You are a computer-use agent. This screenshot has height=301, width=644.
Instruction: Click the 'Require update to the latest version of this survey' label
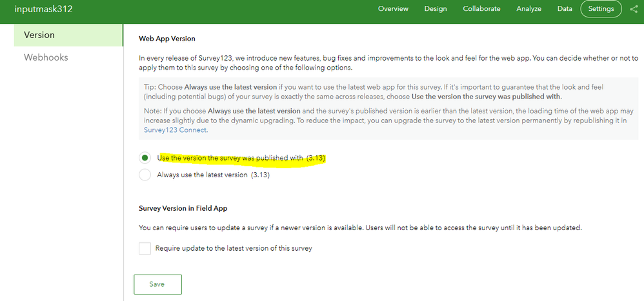coord(234,248)
